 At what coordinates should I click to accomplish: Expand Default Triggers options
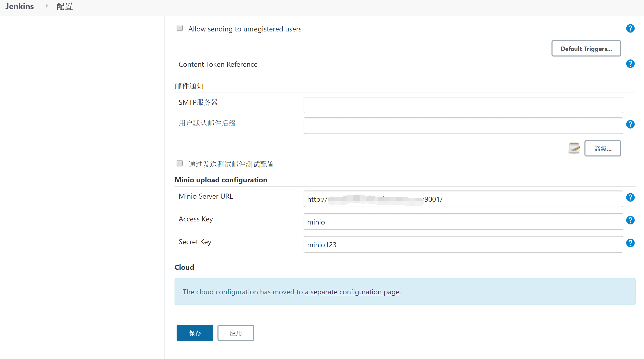point(586,49)
